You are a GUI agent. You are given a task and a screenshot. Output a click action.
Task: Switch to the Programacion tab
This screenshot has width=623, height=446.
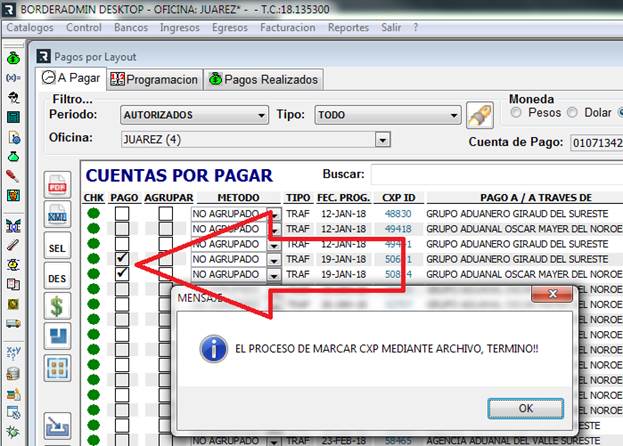click(x=155, y=80)
